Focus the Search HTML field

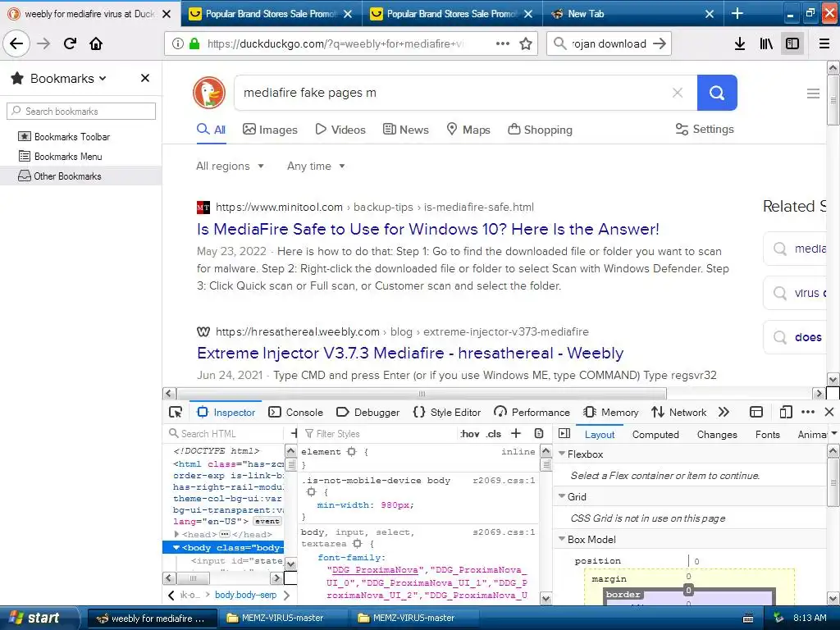click(x=225, y=433)
